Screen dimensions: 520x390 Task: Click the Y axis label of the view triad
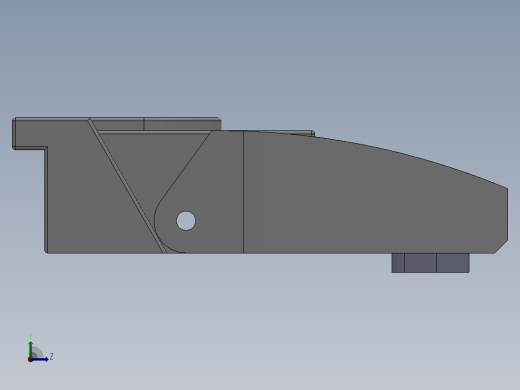pos(30,336)
